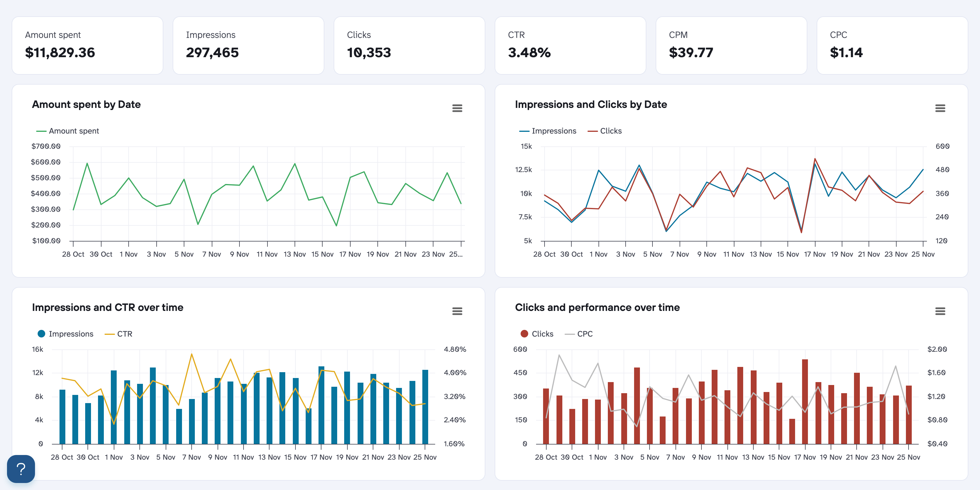Open chart menu for Impressions and CTR over time
This screenshot has height=490, width=980.
pyautogui.click(x=457, y=311)
